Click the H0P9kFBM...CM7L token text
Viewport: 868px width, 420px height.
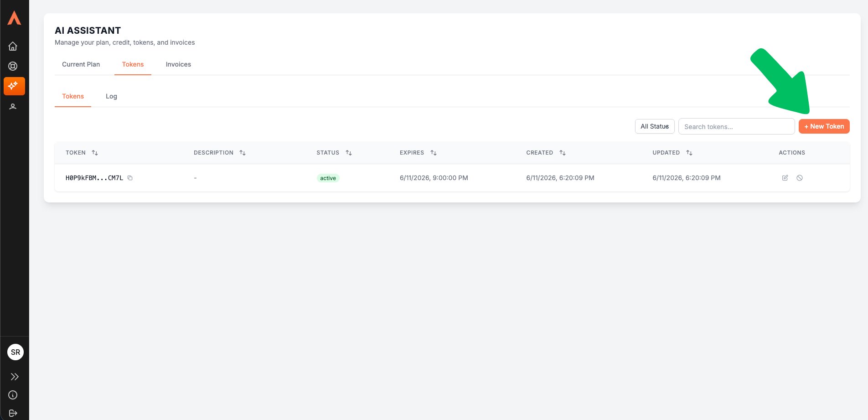click(94, 178)
